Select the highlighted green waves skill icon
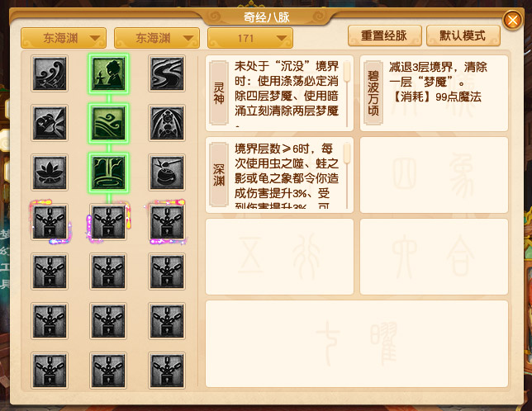This screenshot has height=411, width=532. pos(108,123)
